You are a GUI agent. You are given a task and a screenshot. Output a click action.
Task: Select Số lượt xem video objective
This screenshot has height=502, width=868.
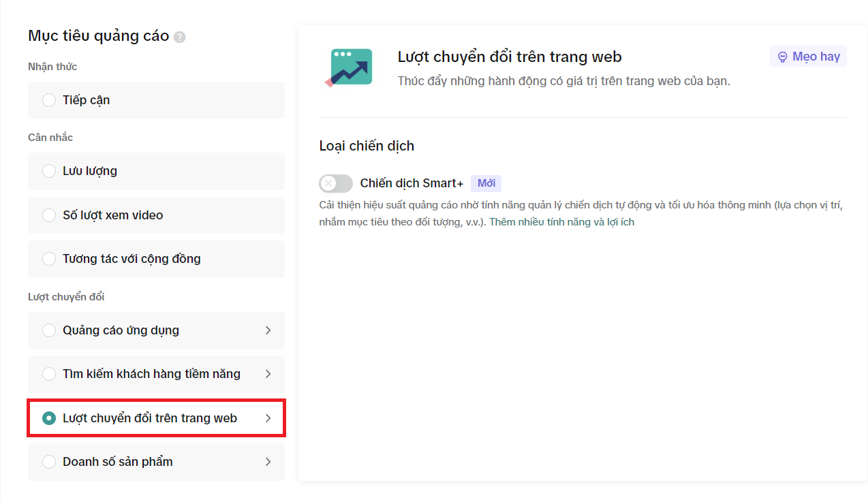coord(156,215)
